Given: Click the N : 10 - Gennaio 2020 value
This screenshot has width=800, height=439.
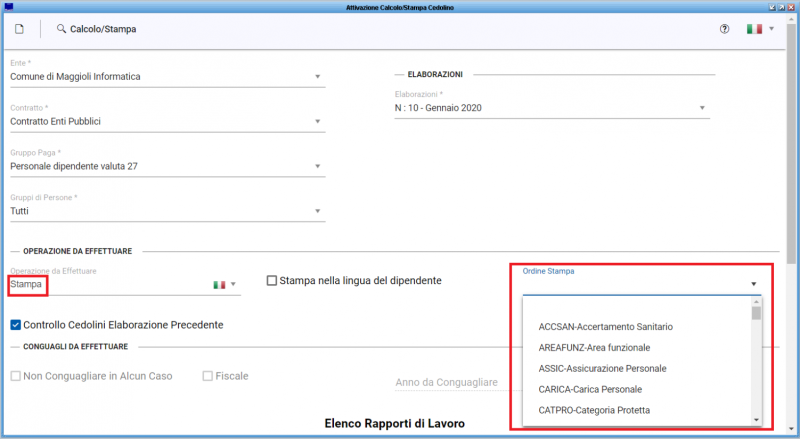Looking at the screenshot, I should (438, 108).
